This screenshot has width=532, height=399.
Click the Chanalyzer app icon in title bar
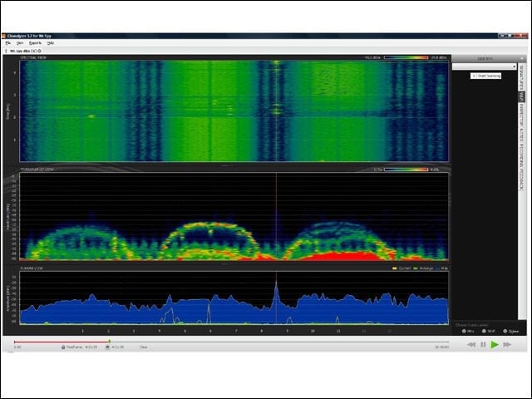(x=4, y=36)
